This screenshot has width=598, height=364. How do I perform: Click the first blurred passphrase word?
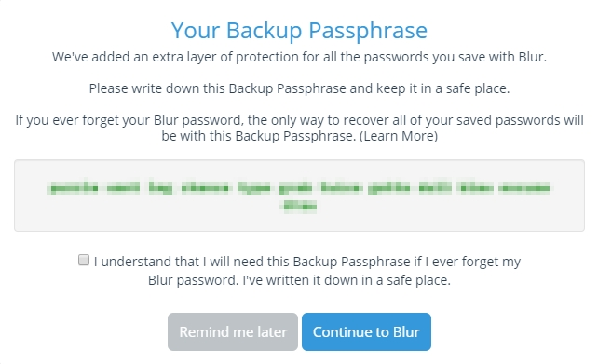[73, 187]
